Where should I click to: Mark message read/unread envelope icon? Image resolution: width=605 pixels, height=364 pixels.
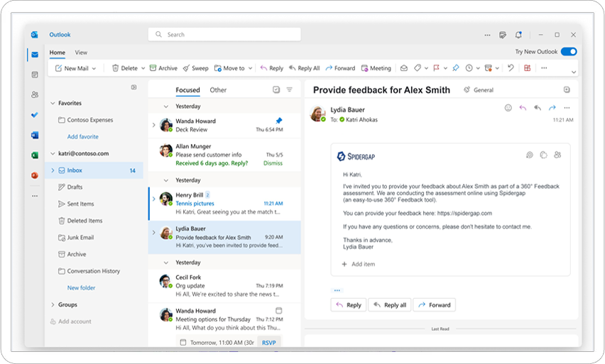[403, 68]
